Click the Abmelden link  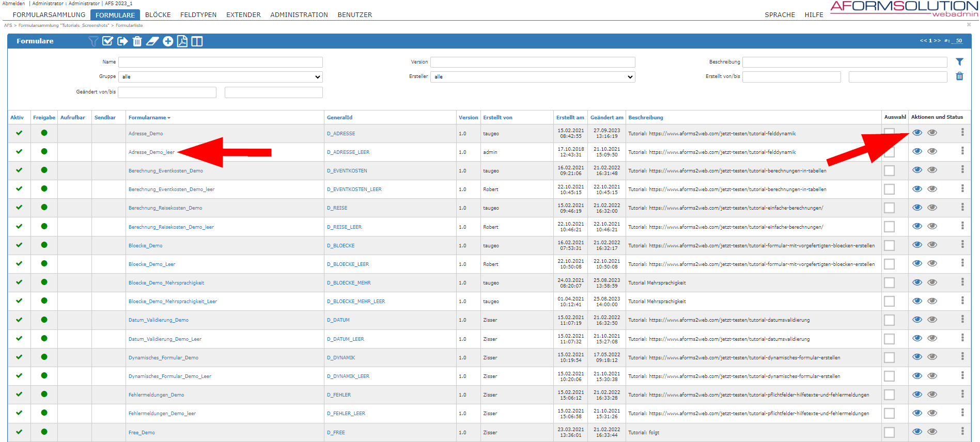(x=13, y=4)
